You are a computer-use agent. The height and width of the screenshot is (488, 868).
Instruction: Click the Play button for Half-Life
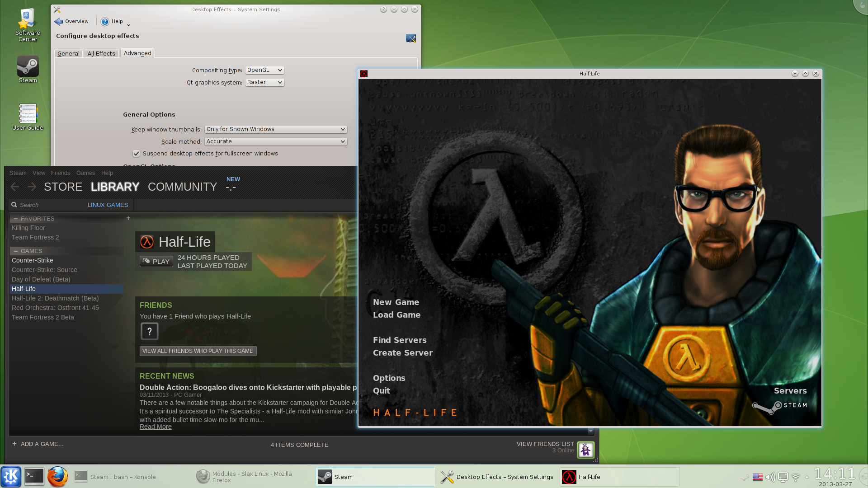(x=156, y=261)
